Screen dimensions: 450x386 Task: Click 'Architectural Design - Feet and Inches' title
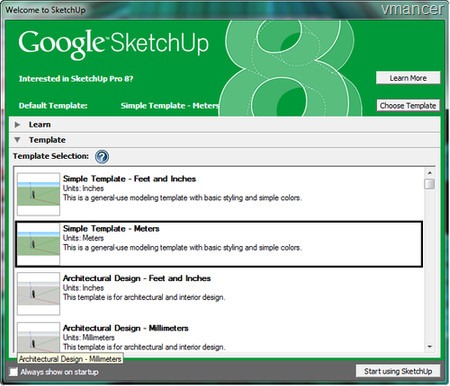(137, 278)
